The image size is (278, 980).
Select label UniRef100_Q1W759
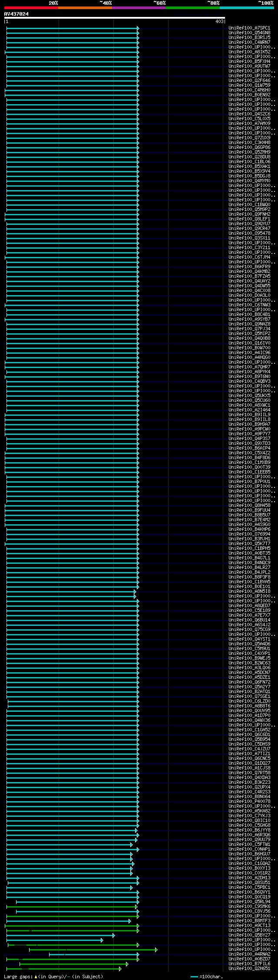tap(249, 85)
